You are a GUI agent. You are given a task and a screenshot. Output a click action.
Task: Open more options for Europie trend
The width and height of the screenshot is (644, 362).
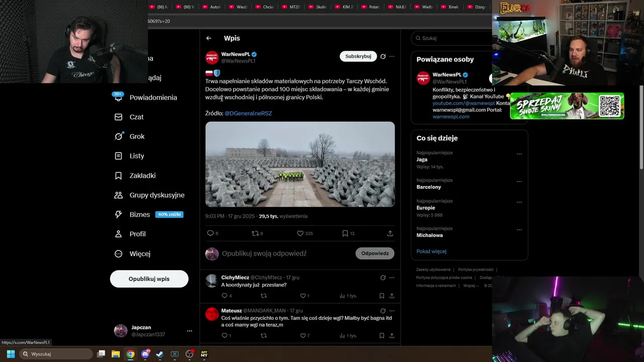(519, 203)
